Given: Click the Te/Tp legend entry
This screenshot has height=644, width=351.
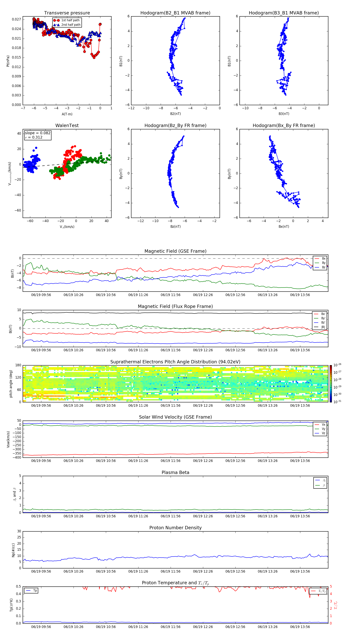Looking at the screenshot, I should 318,591.
